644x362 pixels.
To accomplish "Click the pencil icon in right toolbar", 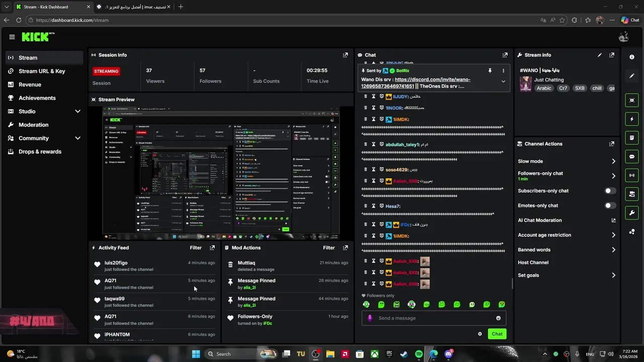I will [632, 76].
